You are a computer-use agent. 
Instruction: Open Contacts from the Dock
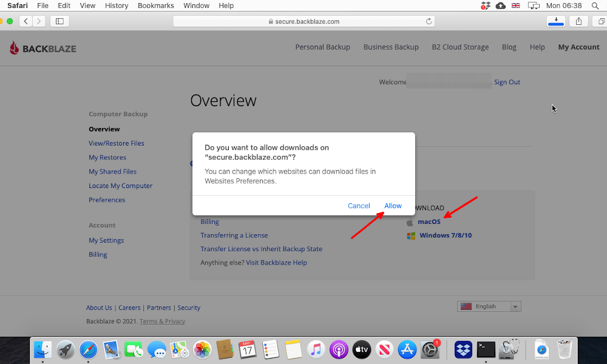(225, 349)
